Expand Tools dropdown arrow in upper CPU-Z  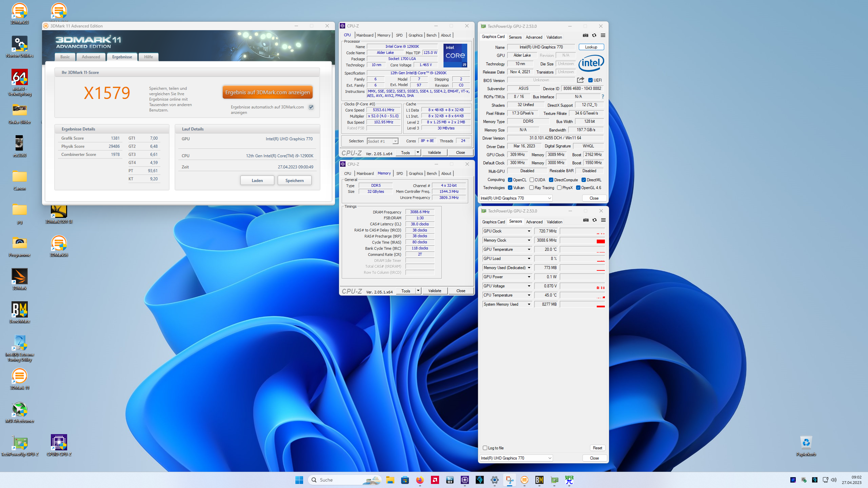coord(418,152)
